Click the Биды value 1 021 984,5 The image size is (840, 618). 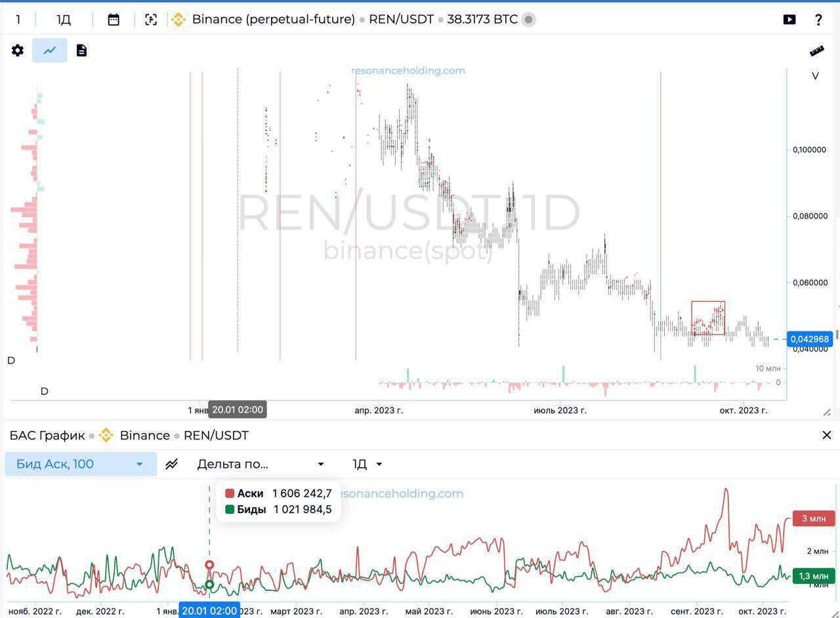[x=303, y=509]
